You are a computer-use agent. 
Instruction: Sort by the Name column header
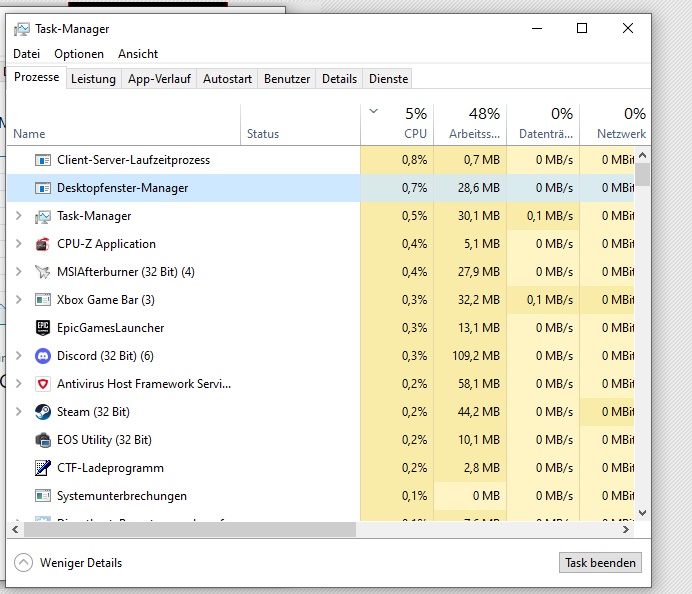124,125
